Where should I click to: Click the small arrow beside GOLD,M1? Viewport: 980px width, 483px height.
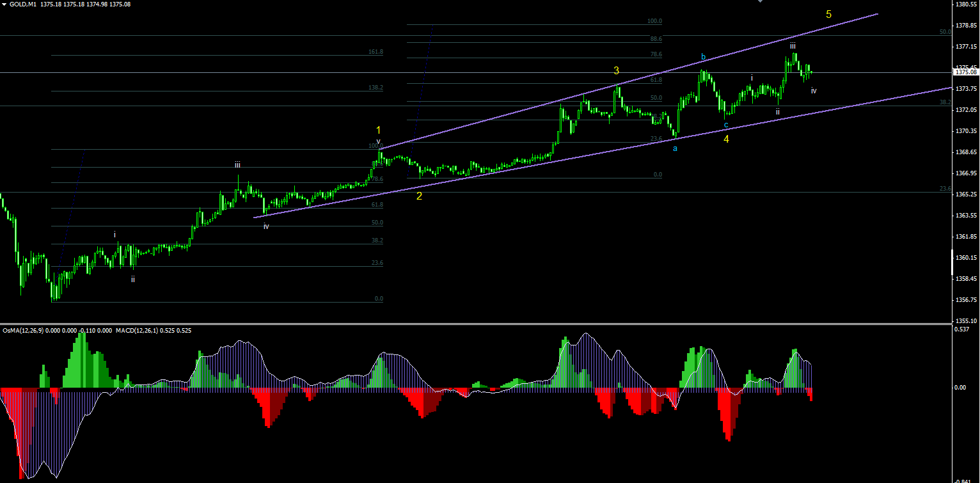click(x=4, y=4)
